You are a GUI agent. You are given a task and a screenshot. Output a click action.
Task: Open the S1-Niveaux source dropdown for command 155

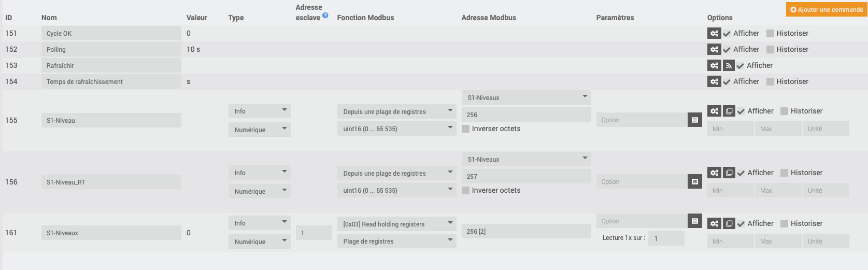tap(526, 97)
